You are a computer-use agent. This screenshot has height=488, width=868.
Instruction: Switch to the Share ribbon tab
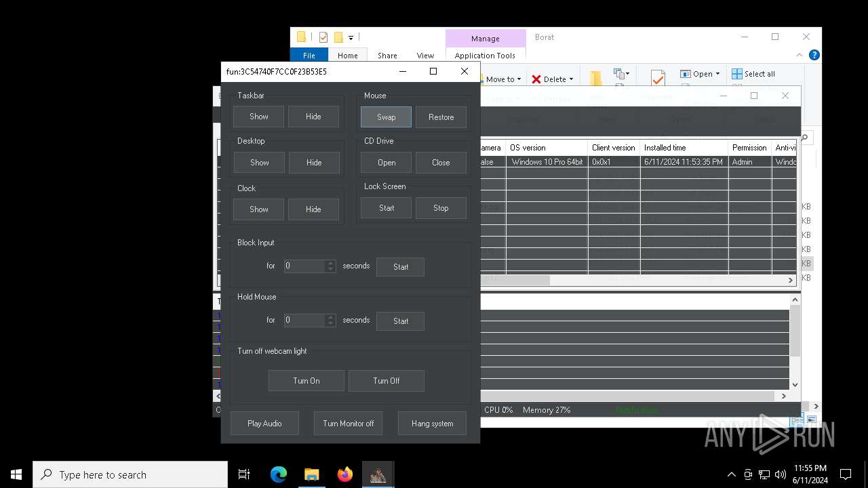[x=387, y=56]
